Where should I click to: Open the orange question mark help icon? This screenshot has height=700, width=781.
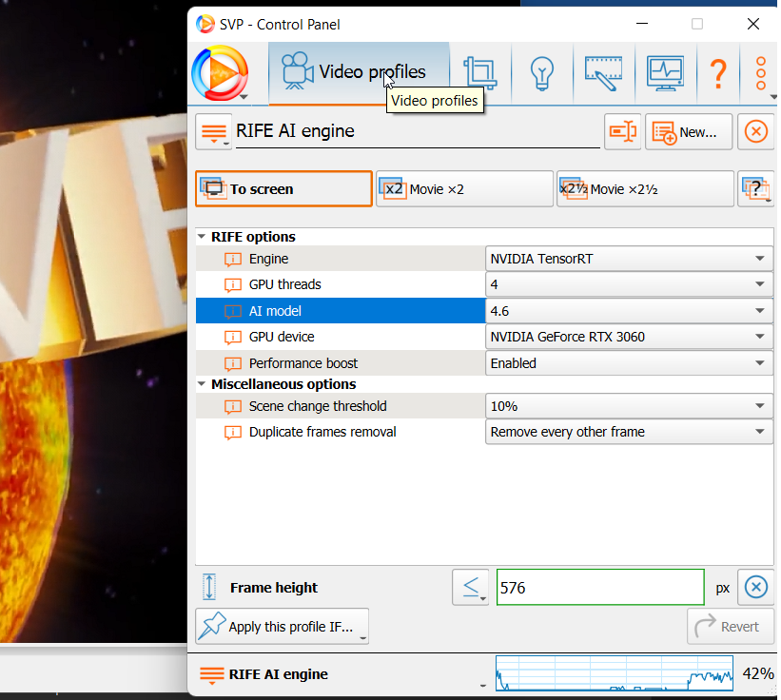tap(718, 72)
